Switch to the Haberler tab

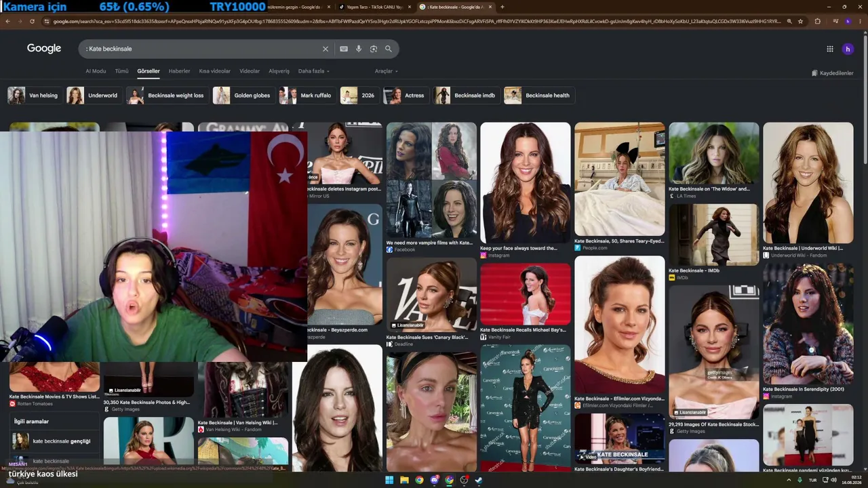point(179,71)
